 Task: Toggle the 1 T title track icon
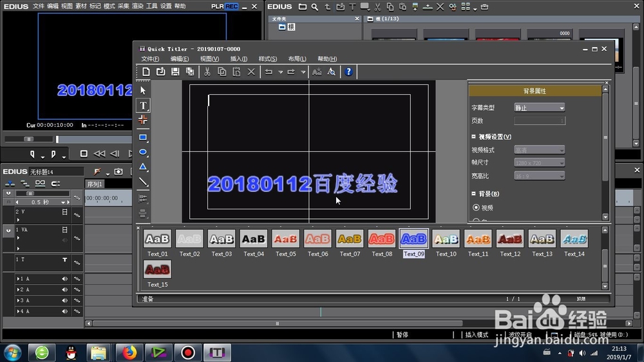coord(64,260)
